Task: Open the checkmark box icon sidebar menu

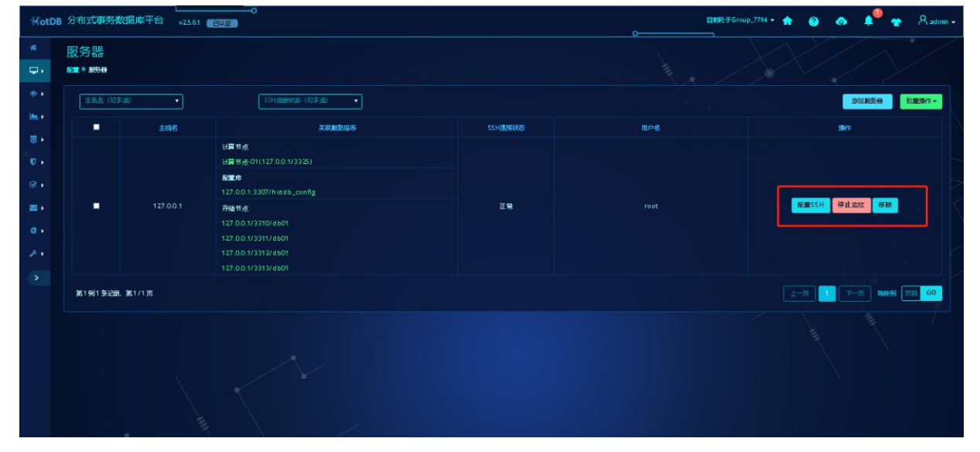Action: point(34,185)
